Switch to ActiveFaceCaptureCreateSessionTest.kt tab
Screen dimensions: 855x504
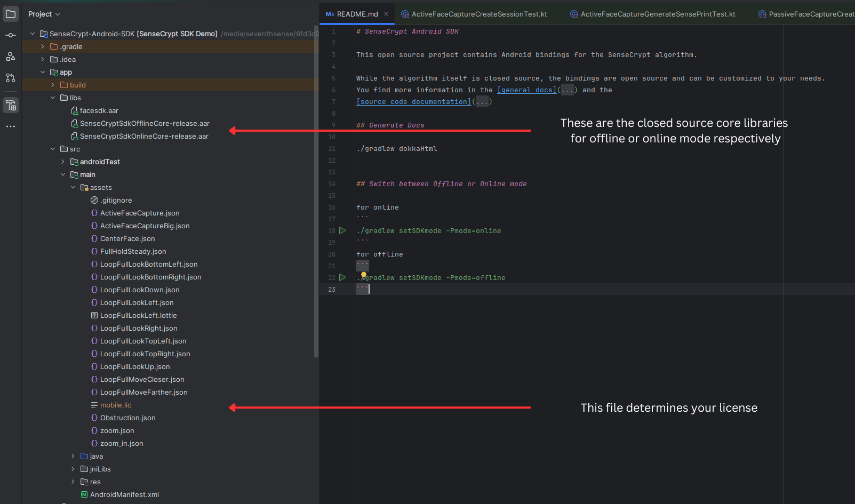click(x=478, y=14)
